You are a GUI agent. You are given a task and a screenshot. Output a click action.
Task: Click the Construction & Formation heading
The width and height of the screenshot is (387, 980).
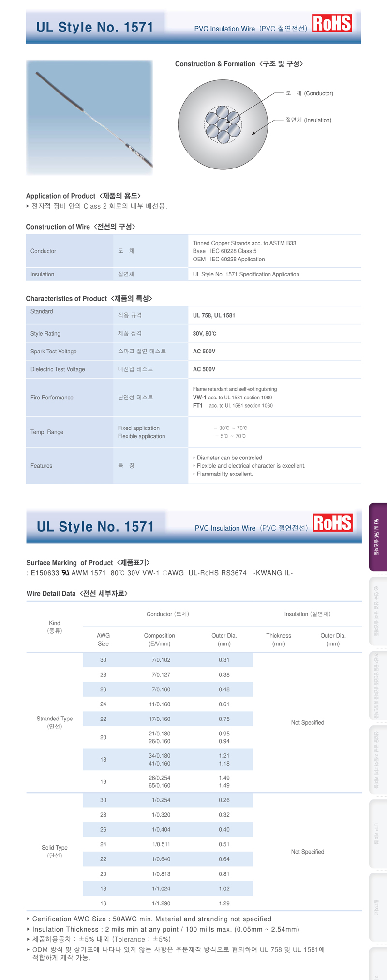pyautogui.click(x=238, y=64)
